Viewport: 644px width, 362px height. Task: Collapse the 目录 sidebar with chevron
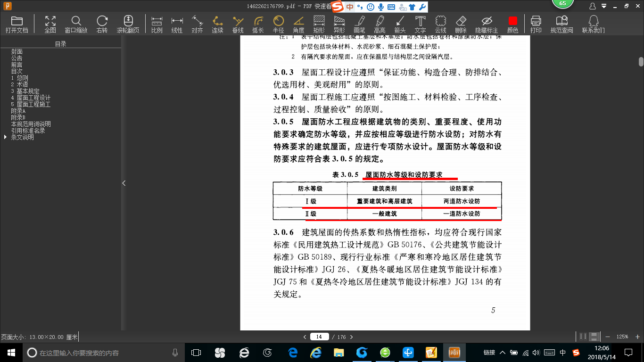point(124,183)
